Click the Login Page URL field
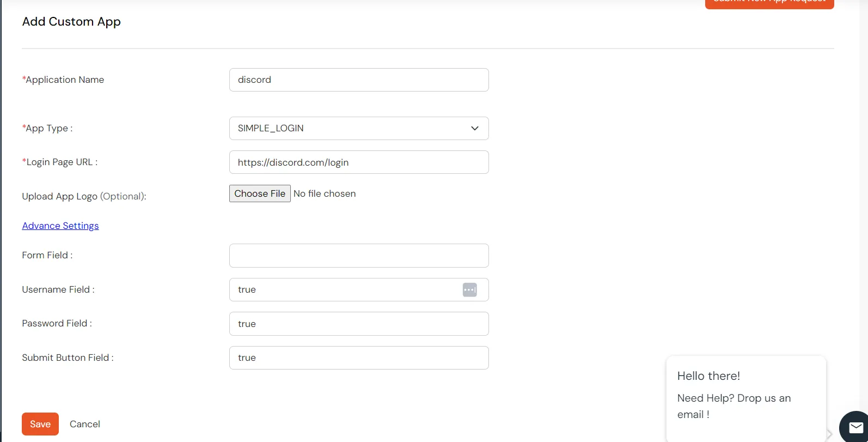 [x=359, y=162]
